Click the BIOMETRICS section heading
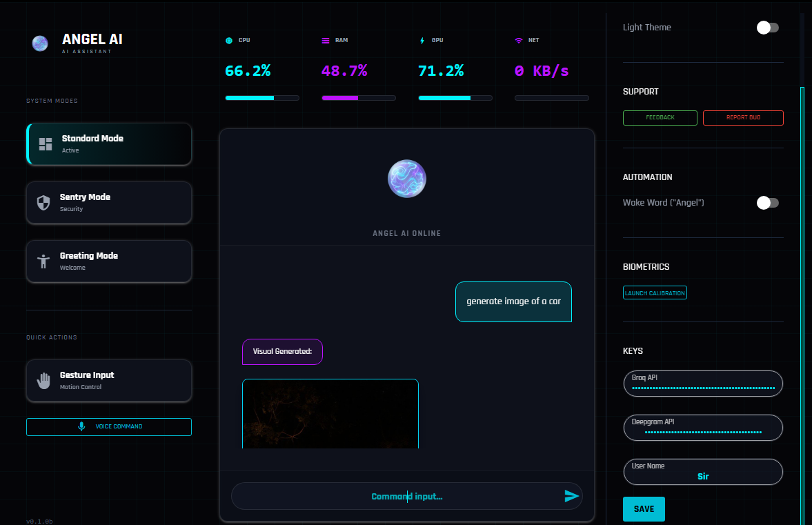This screenshot has width=812, height=525. coord(646,267)
